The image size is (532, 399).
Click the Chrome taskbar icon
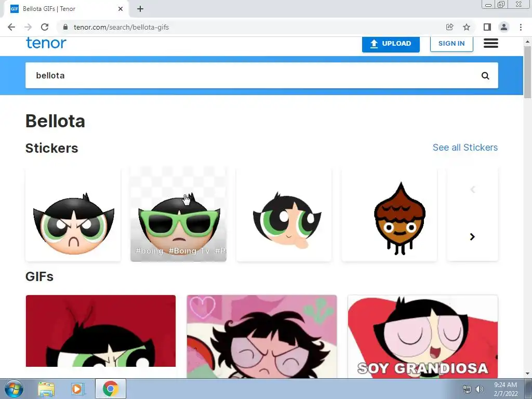[110, 389]
